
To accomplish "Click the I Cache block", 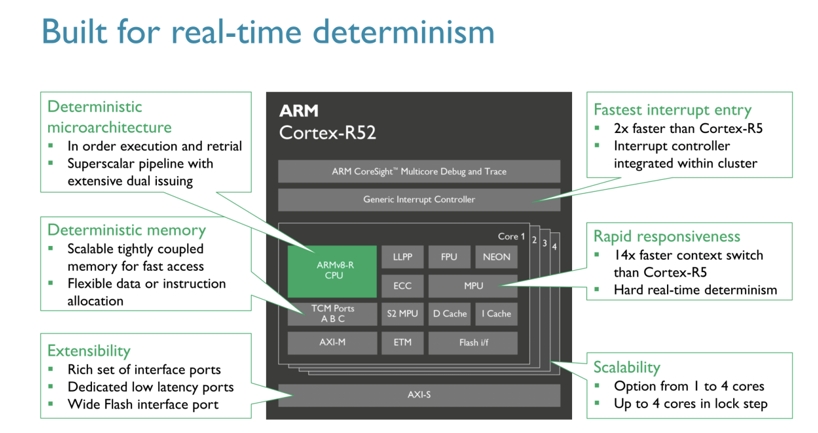I will coord(496,314).
